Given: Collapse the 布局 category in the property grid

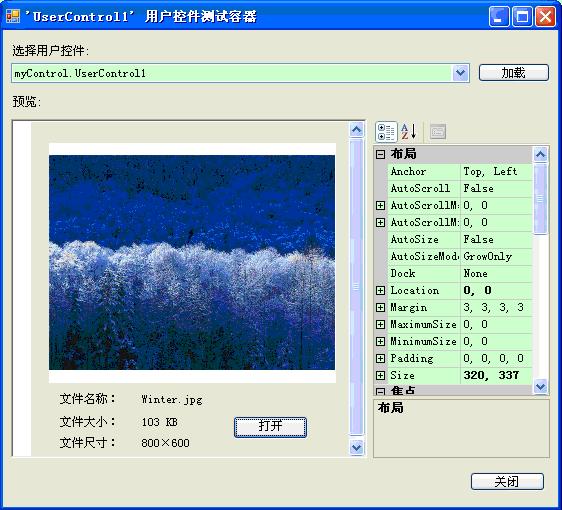Looking at the screenshot, I should pos(380,154).
